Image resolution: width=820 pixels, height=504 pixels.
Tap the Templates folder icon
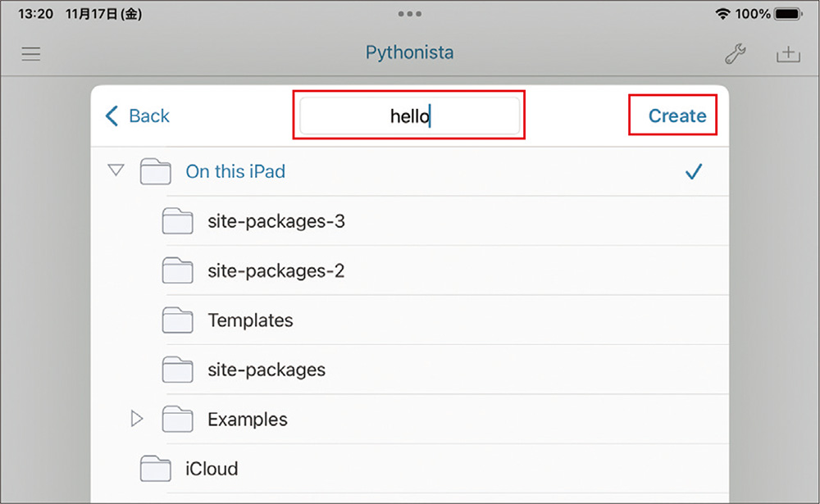click(x=177, y=320)
